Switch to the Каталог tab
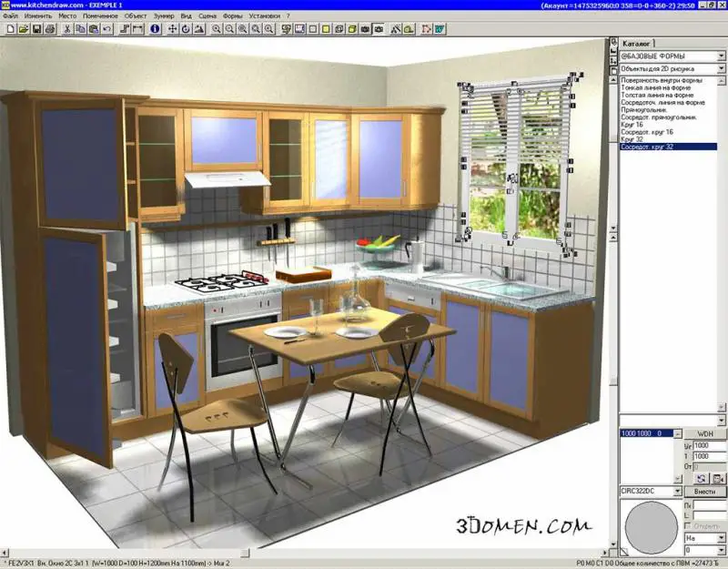The width and height of the screenshot is (728, 569). click(638, 43)
